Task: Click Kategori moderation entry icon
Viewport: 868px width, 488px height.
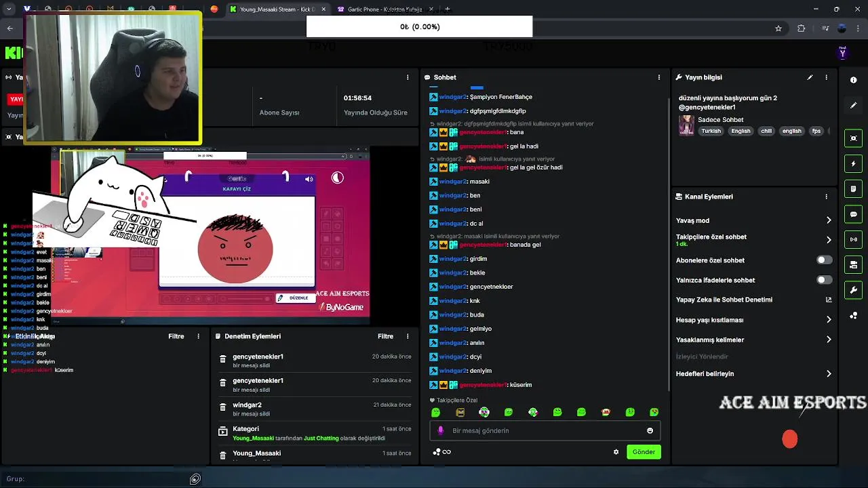Action: [222, 431]
